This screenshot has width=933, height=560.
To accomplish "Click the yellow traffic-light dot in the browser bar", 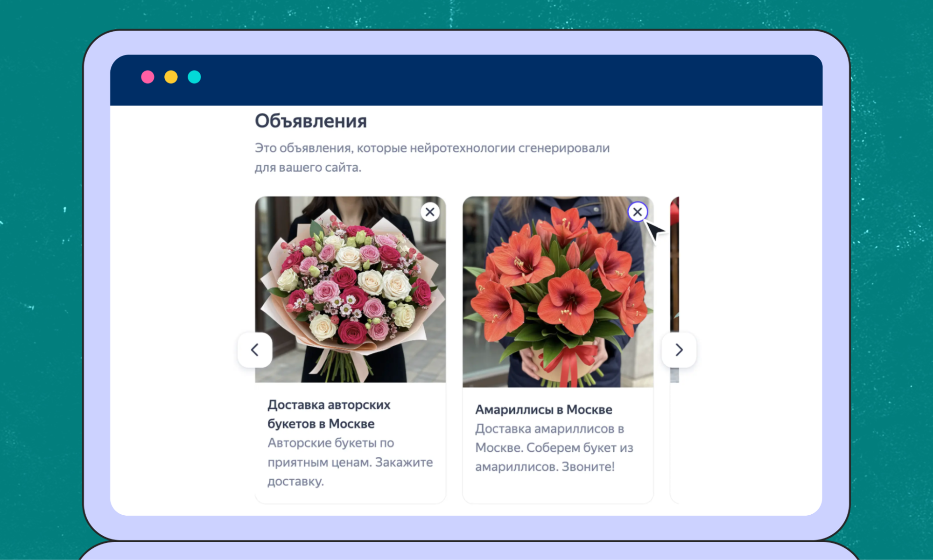I will pyautogui.click(x=172, y=77).
